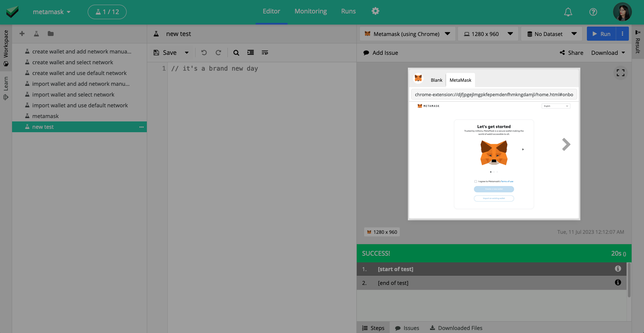Image resolution: width=644 pixels, height=333 pixels.
Task: Click the 1280 x 960 result label
Action: click(x=382, y=232)
